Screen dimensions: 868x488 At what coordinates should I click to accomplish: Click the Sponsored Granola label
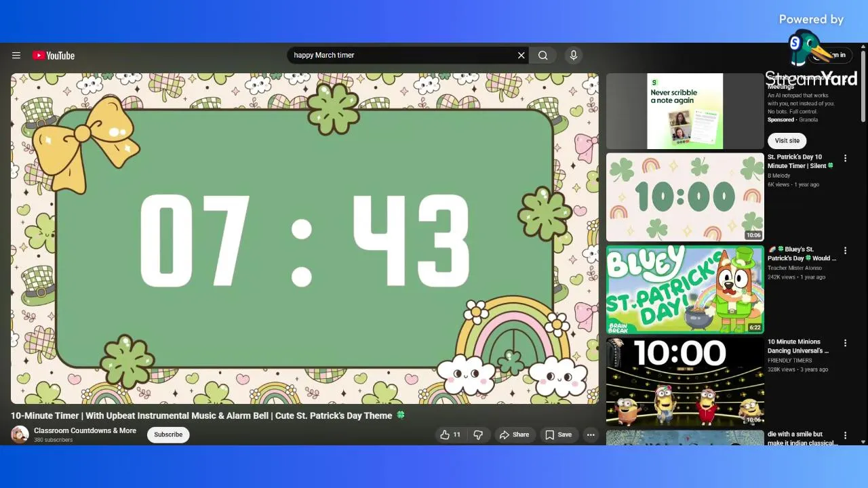(x=793, y=120)
